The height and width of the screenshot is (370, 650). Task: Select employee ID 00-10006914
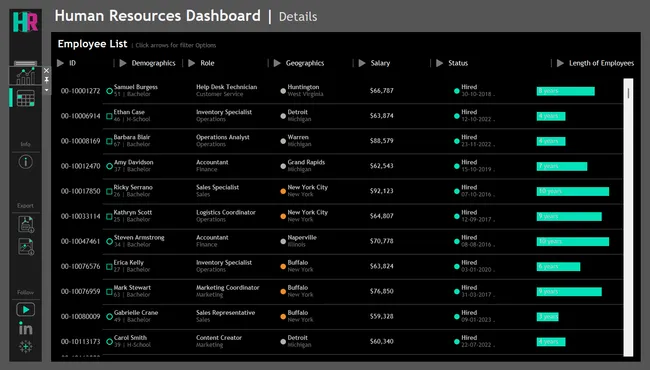[80, 116]
